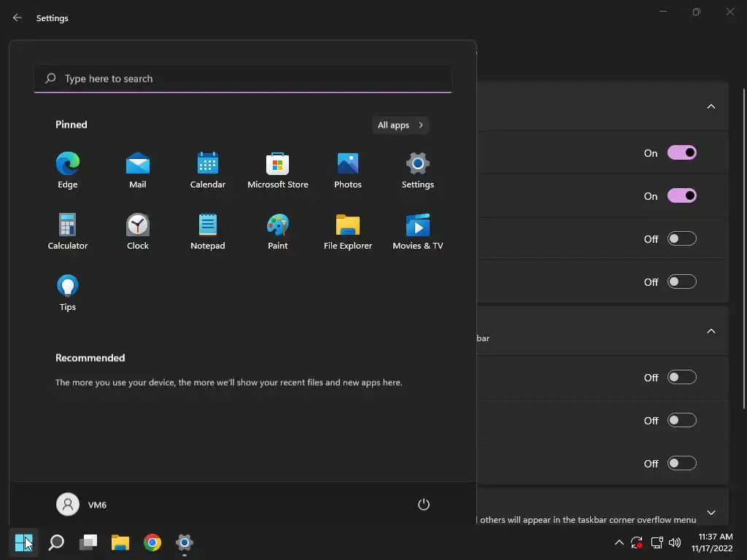Open Task View on the taskbar
Screen dimensions: 747x560
click(88, 542)
